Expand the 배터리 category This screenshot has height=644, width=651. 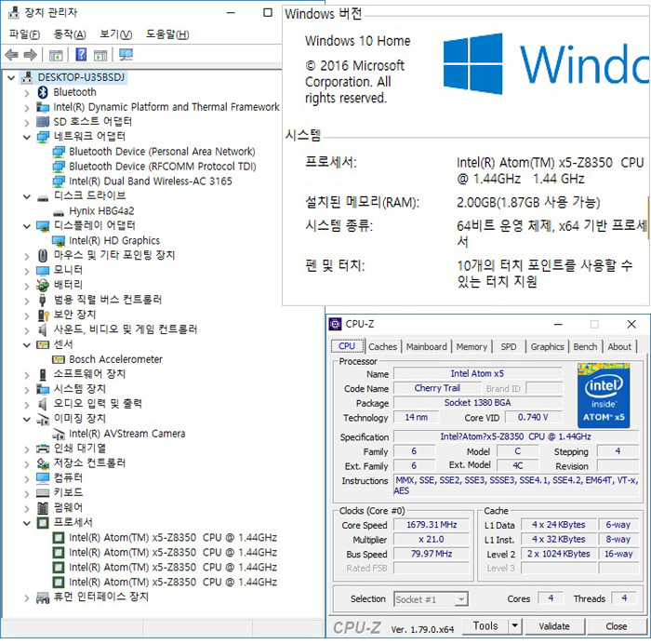coord(26,285)
